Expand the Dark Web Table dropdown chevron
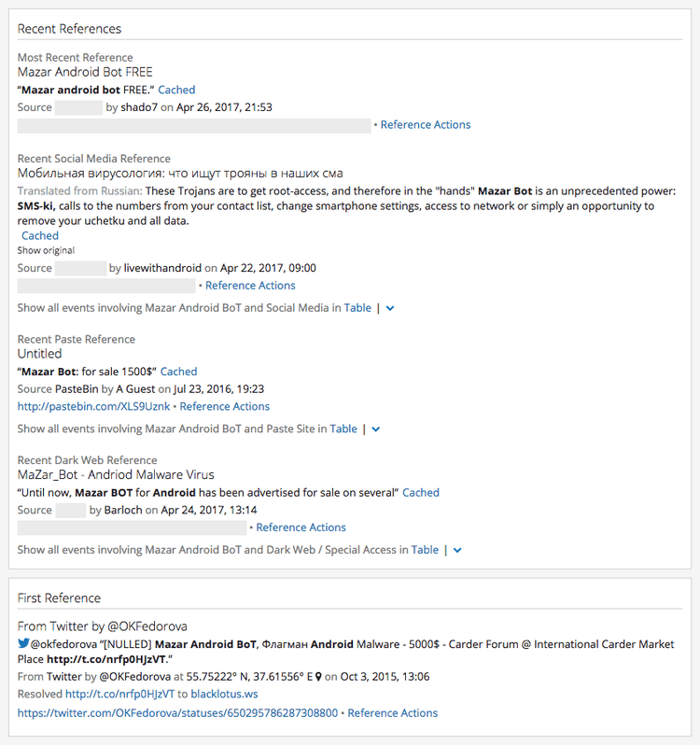This screenshot has height=745, width=700. click(x=457, y=551)
